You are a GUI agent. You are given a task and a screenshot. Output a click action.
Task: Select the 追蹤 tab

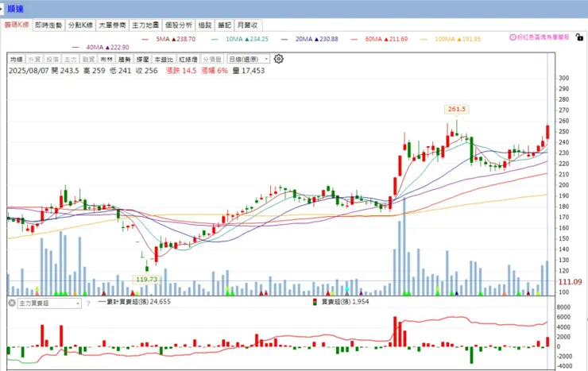point(205,25)
